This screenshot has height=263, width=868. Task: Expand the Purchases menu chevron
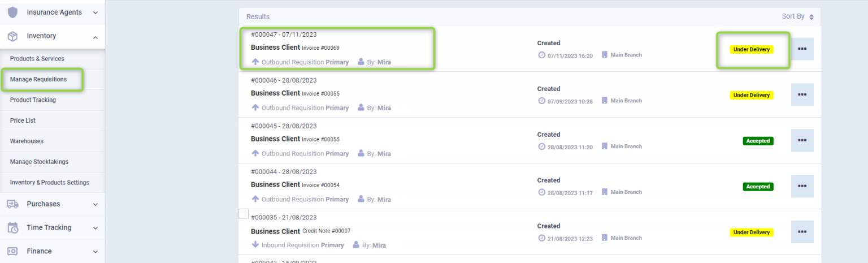point(95,204)
